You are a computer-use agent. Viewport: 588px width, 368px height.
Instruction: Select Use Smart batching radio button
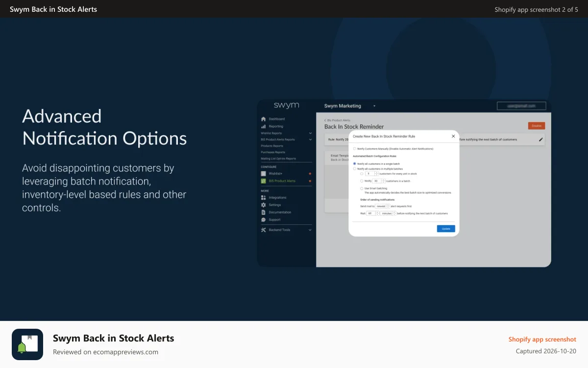pos(362,188)
